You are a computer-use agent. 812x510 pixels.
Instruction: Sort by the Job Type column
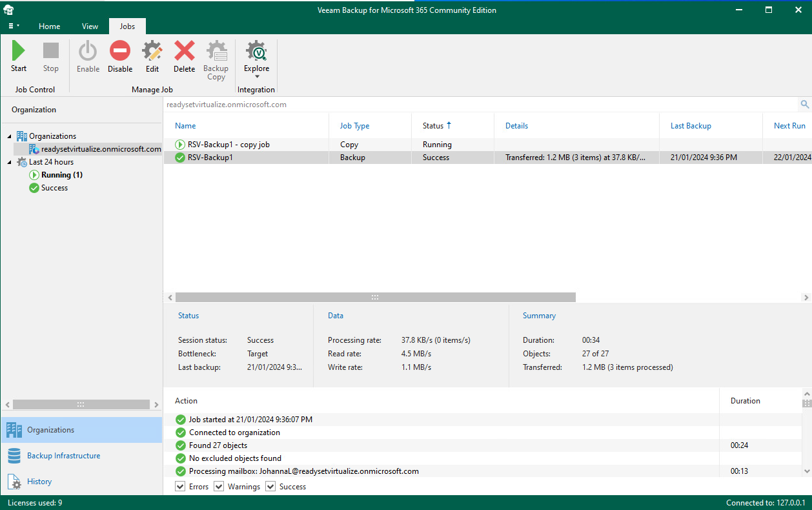tap(354, 126)
